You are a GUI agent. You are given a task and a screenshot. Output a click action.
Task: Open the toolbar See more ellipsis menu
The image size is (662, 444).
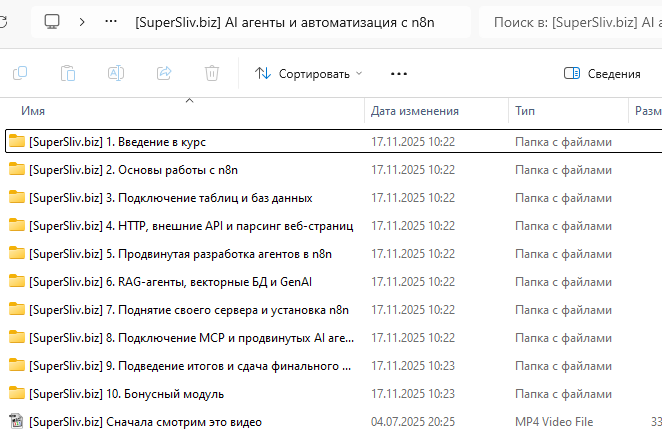point(399,74)
